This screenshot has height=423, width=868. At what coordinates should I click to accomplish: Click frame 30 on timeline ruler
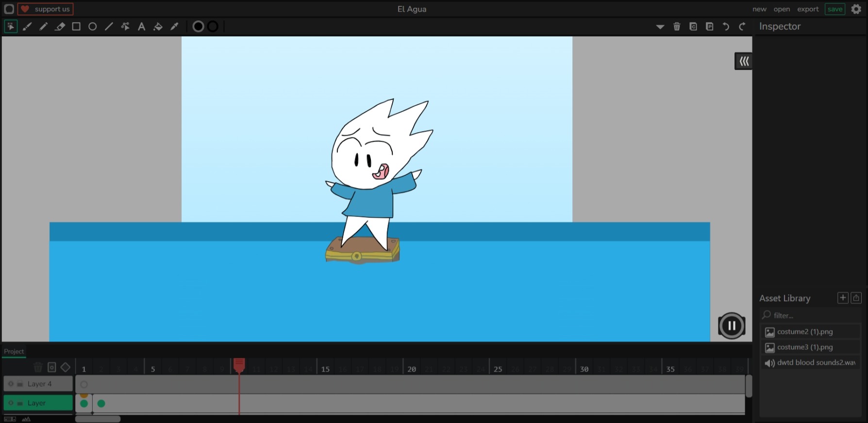584,369
